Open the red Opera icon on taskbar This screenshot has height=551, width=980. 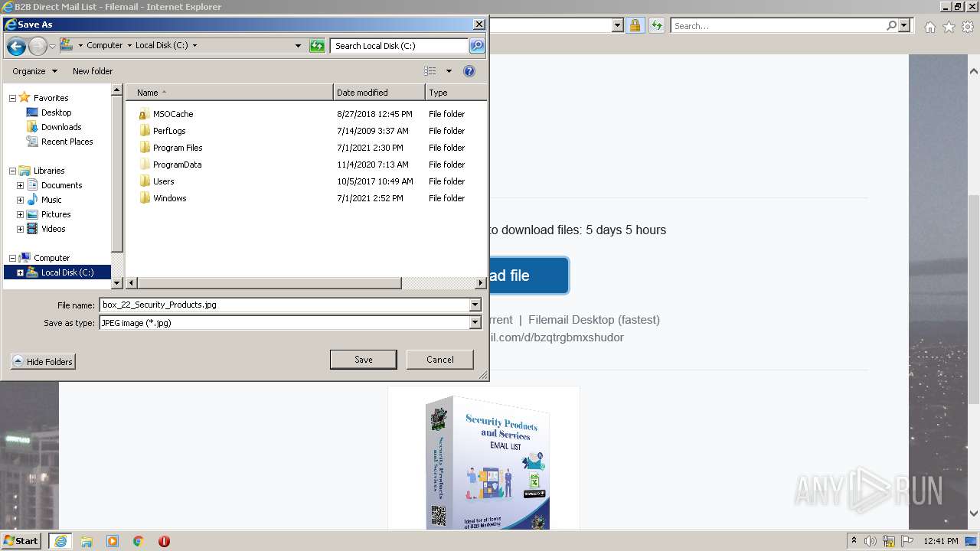point(164,541)
